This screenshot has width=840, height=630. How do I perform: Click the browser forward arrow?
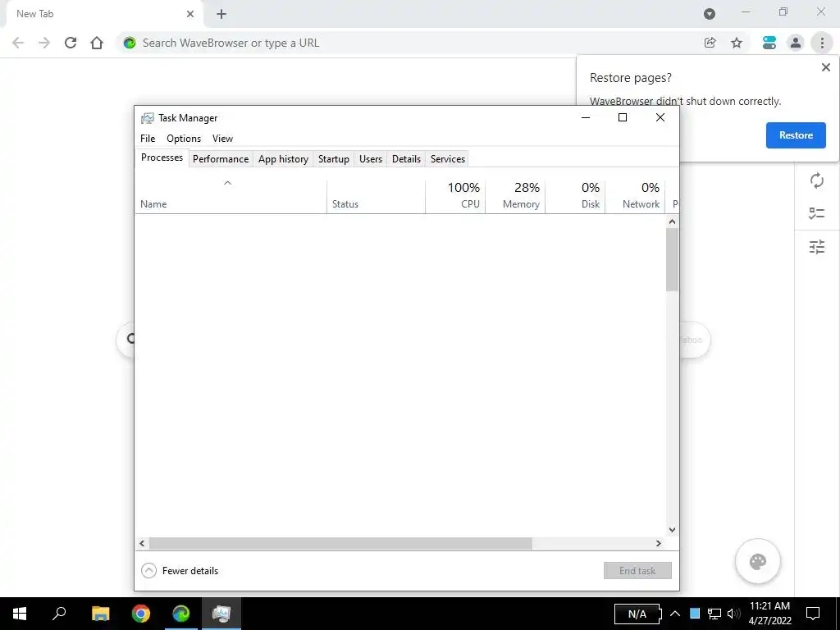tap(44, 43)
